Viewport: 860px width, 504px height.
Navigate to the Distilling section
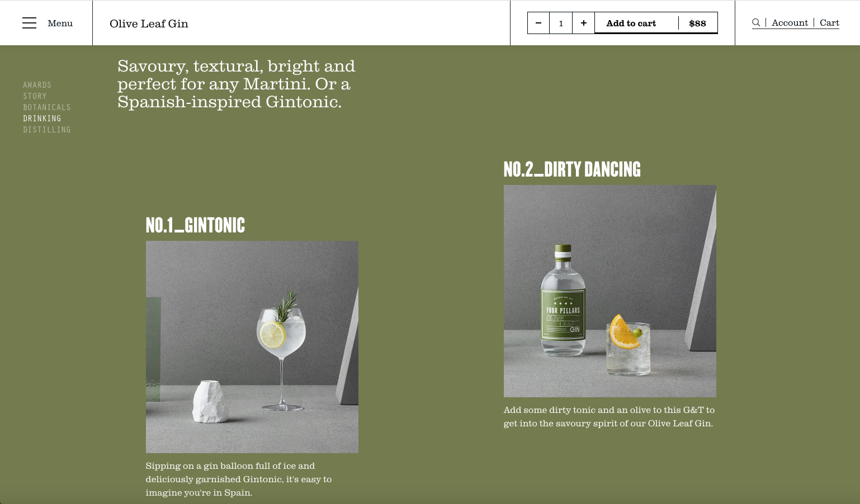click(x=47, y=130)
